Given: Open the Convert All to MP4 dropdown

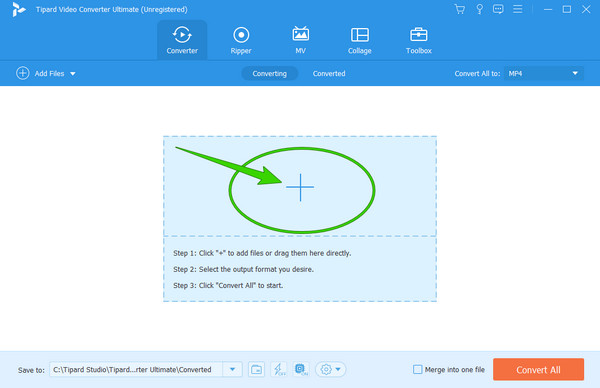Looking at the screenshot, I should tap(543, 73).
